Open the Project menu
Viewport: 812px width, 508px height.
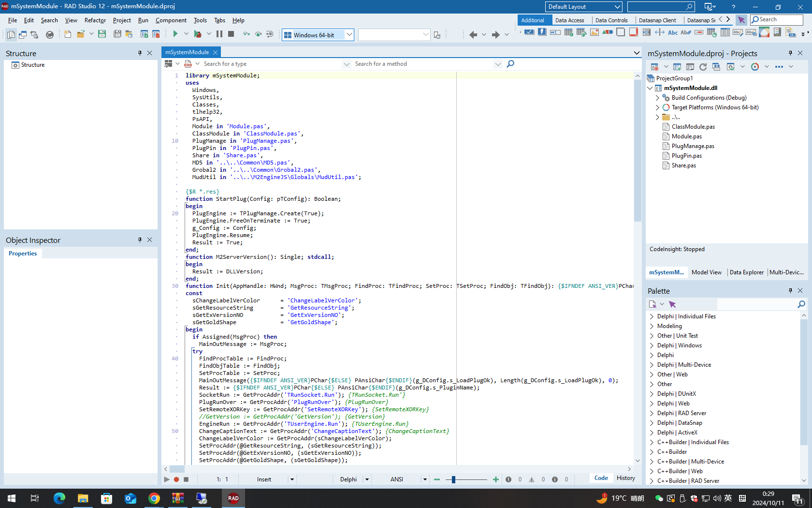(x=122, y=20)
